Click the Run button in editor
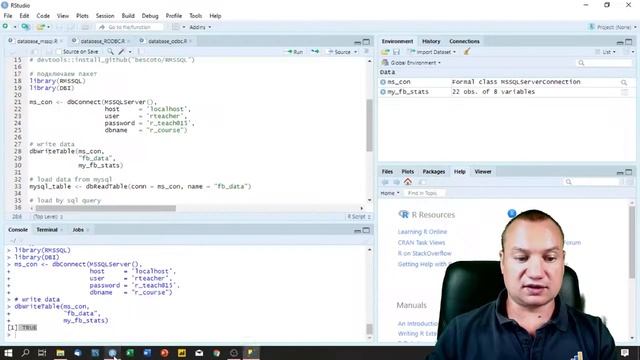Screen dimensions: 640x360 [x=295, y=52]
